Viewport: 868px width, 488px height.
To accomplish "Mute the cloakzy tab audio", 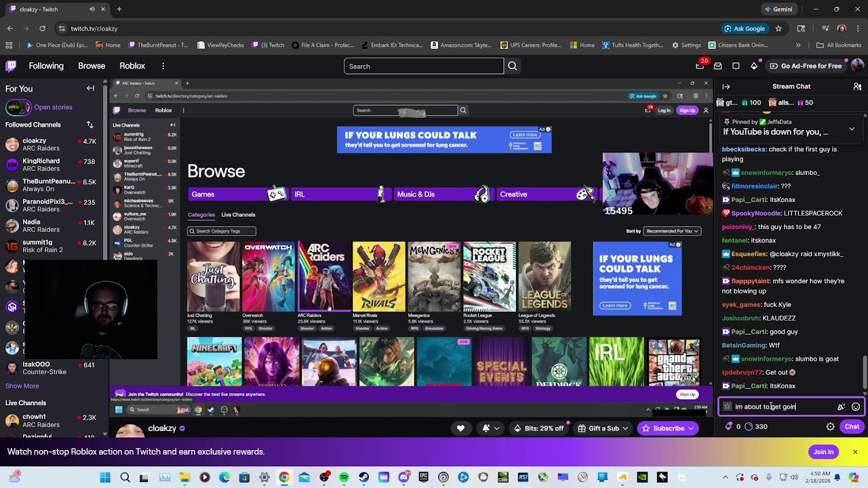I will pyautogui.click(x=92, y=9).
